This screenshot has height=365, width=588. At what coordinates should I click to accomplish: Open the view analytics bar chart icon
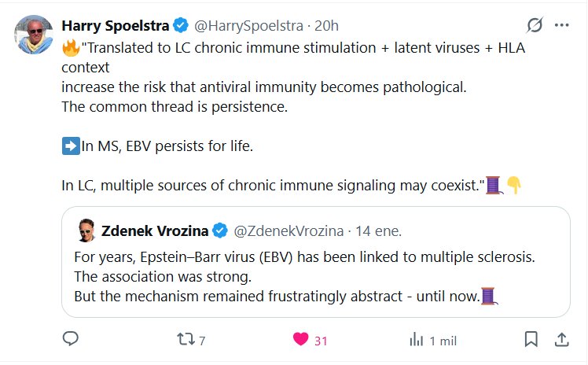(x=416, y=340)
